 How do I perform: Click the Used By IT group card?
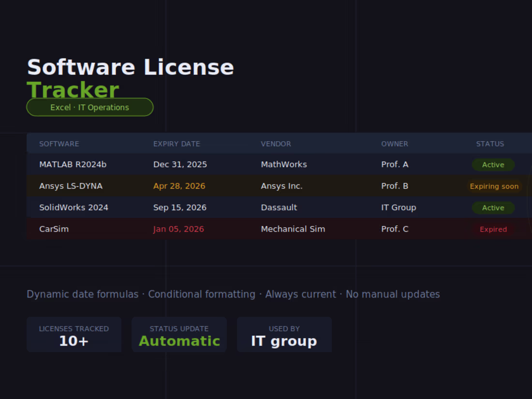click(284, 335)
